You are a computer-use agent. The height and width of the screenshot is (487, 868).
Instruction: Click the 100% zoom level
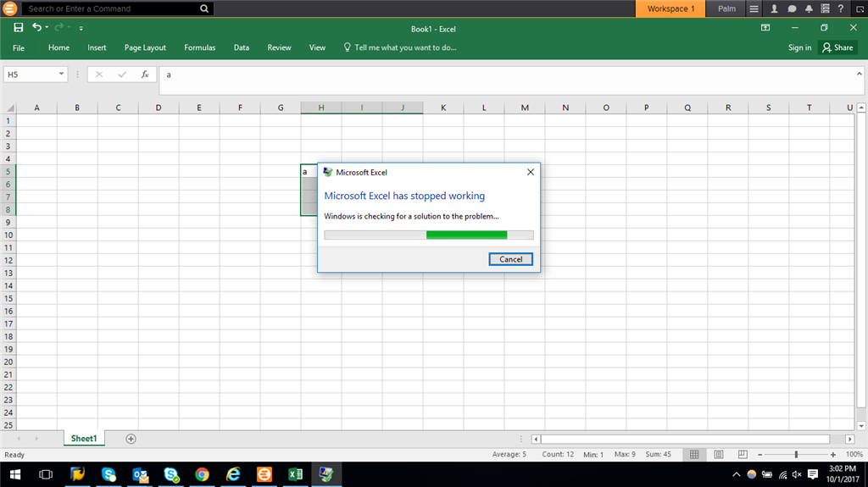point(854,454)
